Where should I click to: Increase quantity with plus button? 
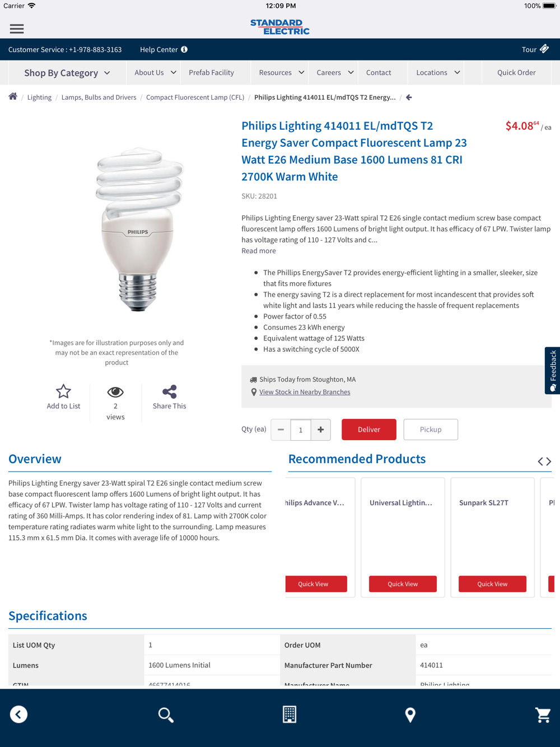tap(321, 429)
